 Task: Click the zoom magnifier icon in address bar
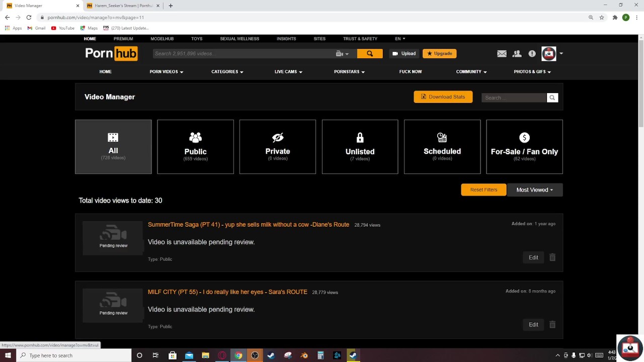591,17
